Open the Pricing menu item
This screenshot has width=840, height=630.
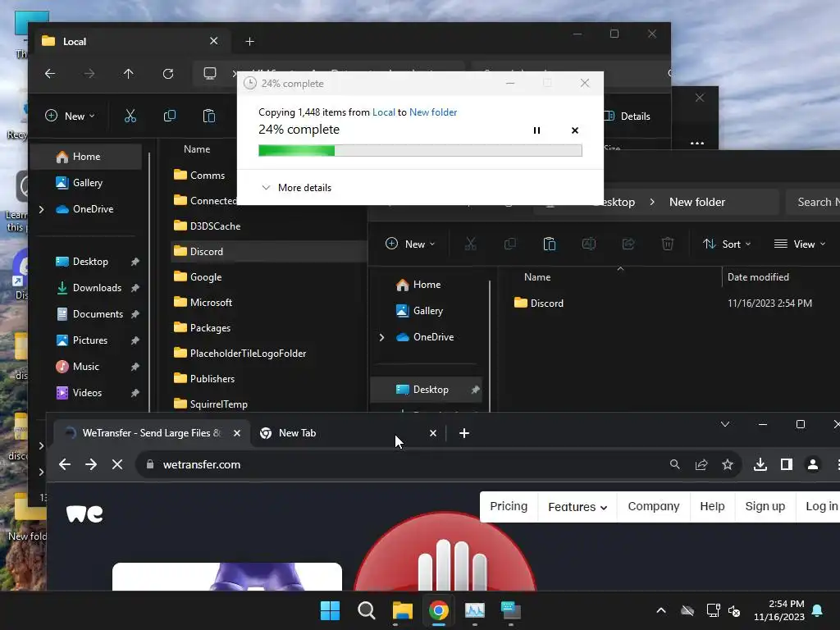click(509, 506)
